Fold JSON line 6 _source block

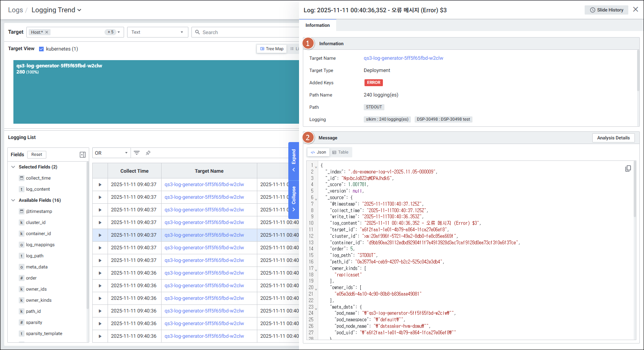316,199
